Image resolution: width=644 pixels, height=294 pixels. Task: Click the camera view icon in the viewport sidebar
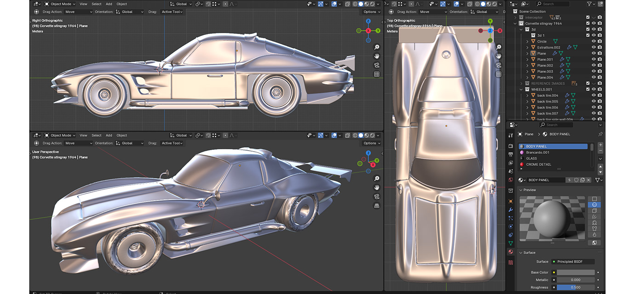pos(377,65)
